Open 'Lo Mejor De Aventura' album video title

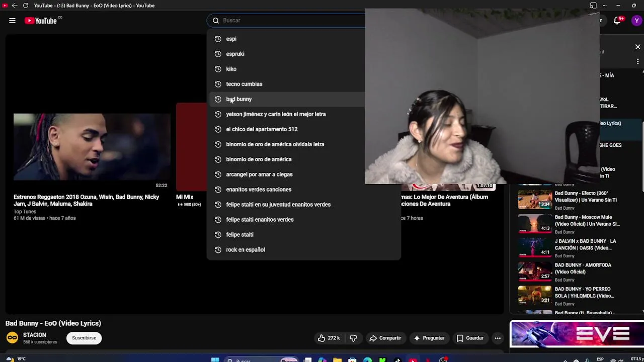pyautogui.click(x=445, y=201)
